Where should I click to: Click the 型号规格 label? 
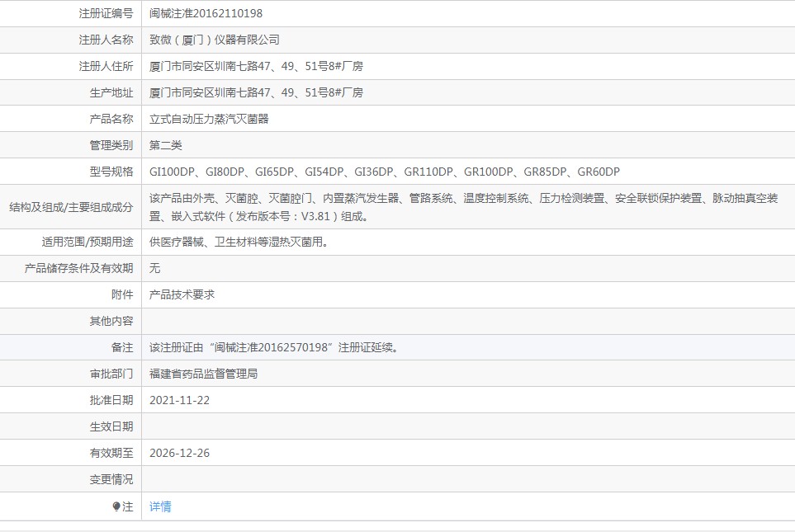111,172
